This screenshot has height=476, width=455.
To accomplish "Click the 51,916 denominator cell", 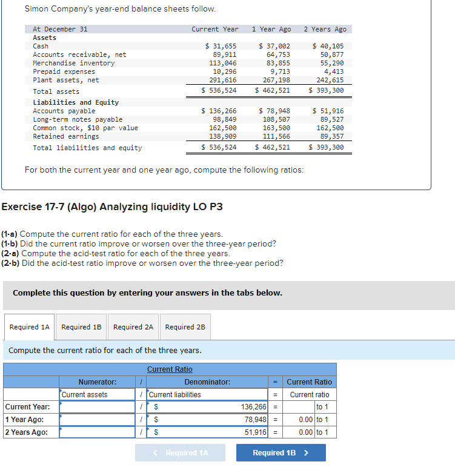I will coord(207,432).
